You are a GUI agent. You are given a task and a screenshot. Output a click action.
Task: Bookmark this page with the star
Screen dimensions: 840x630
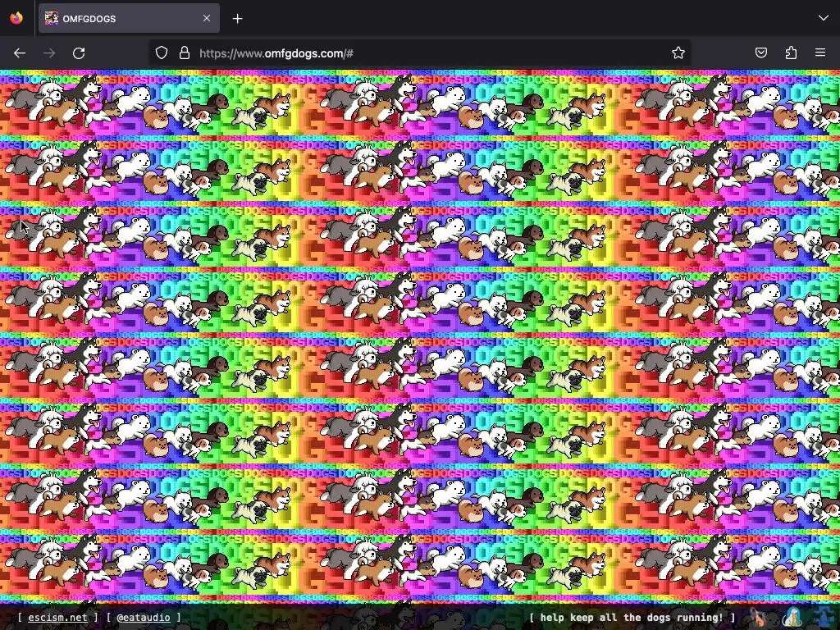(678, 52)
